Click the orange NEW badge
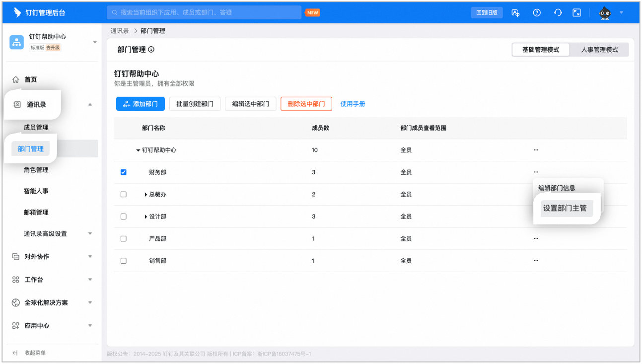The height and width of the screenshot is (364, 642). pyautogui.click(x=313, y=13)
